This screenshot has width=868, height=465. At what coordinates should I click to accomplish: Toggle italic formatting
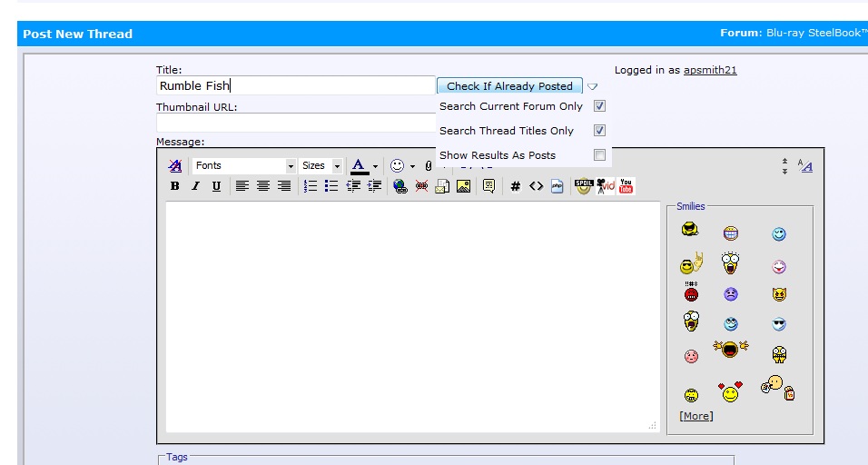[195, 186]
